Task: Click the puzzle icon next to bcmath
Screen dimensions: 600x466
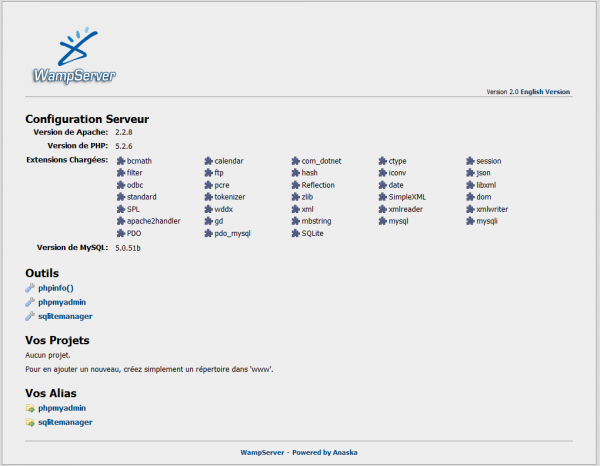Action: (x=121, y=161)
